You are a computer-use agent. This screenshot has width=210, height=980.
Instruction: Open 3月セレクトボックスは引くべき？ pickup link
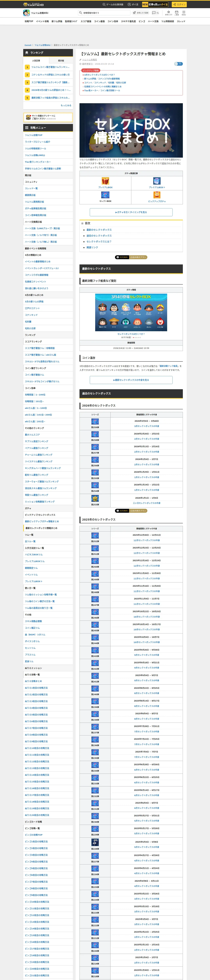click(x=99, y=75)
